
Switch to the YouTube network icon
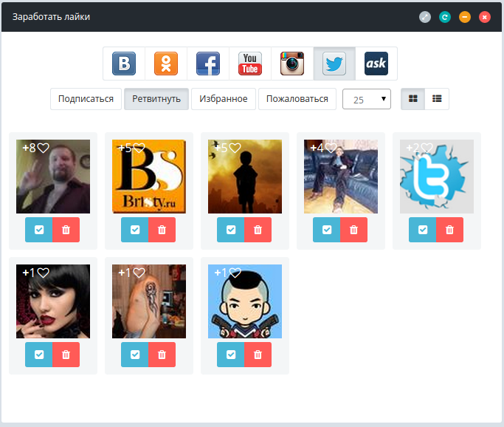click(x=250, y=64)
